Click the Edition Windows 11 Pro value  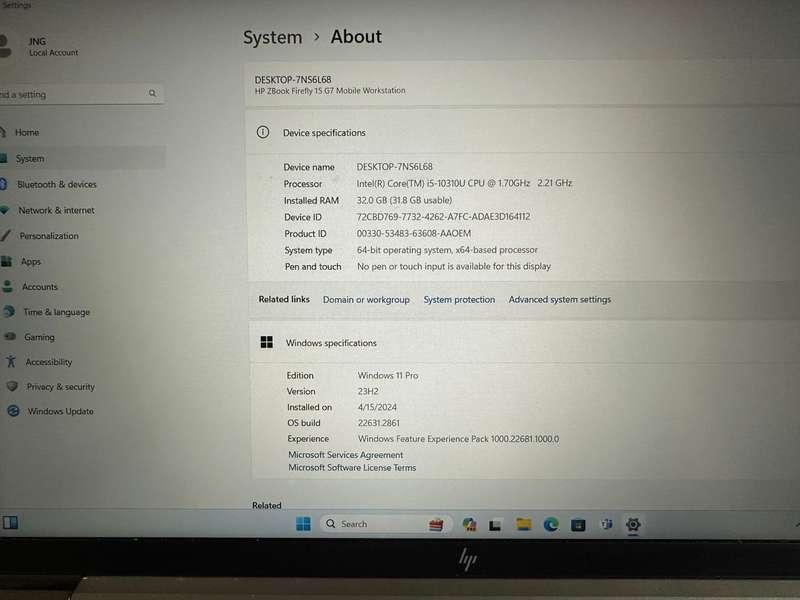tap(388, 376)
